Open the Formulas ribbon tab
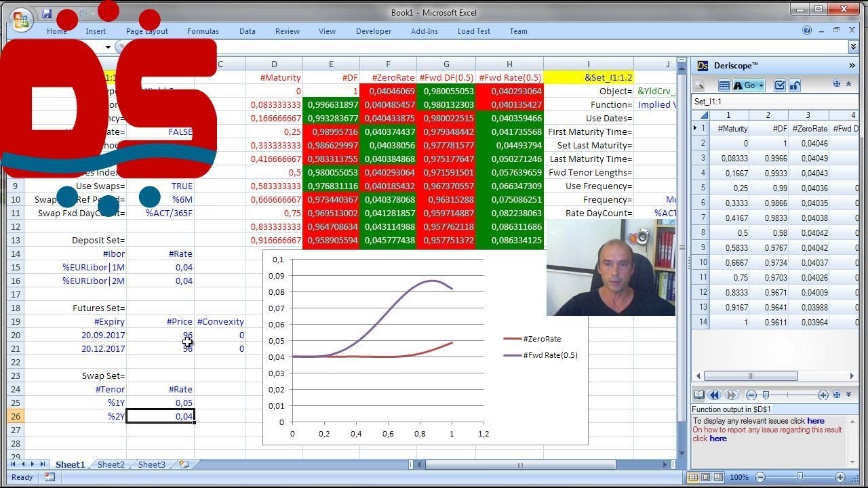The width and height of the screenshot is (868, 488). click(203, 31)
